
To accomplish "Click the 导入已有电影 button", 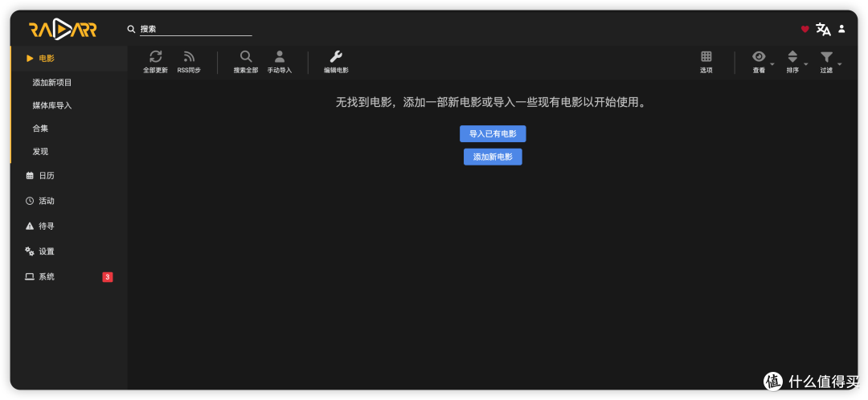I will click(x=493, y=134).
